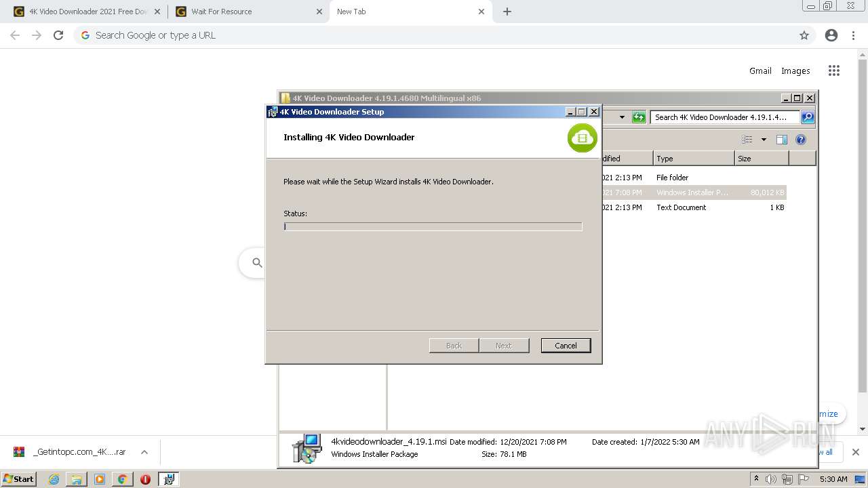The width and height of the screenshot is (868, 488).
Task: Select the New Tab browser tab
Action: click(x=410, y=12)
